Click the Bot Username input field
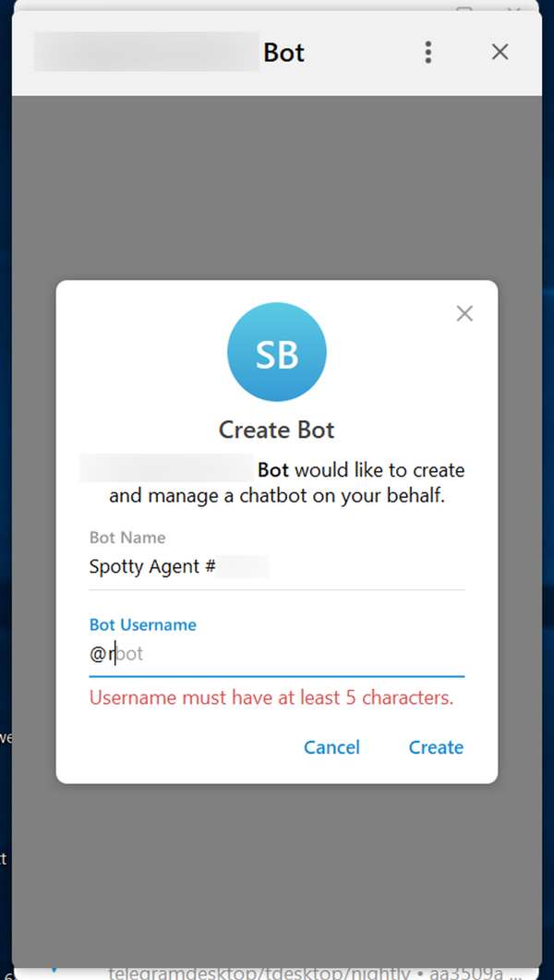Viewport: 554px width, 980px height. pyautogui.click(x=277, y=655)
